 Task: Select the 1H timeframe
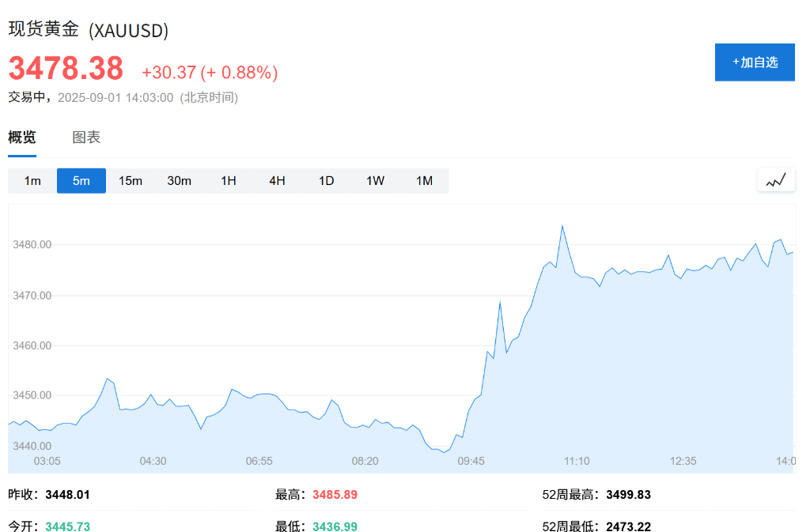click(x=228, y=180)
